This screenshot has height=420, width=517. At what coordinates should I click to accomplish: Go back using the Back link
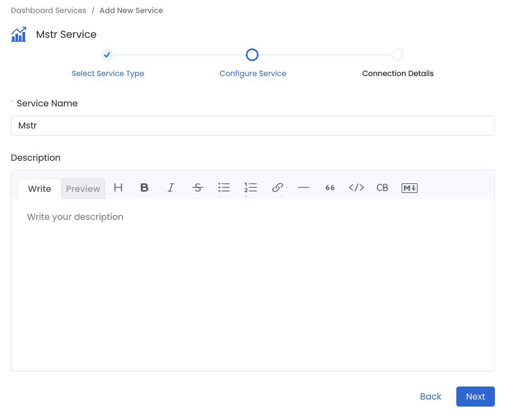pos(430,396)
